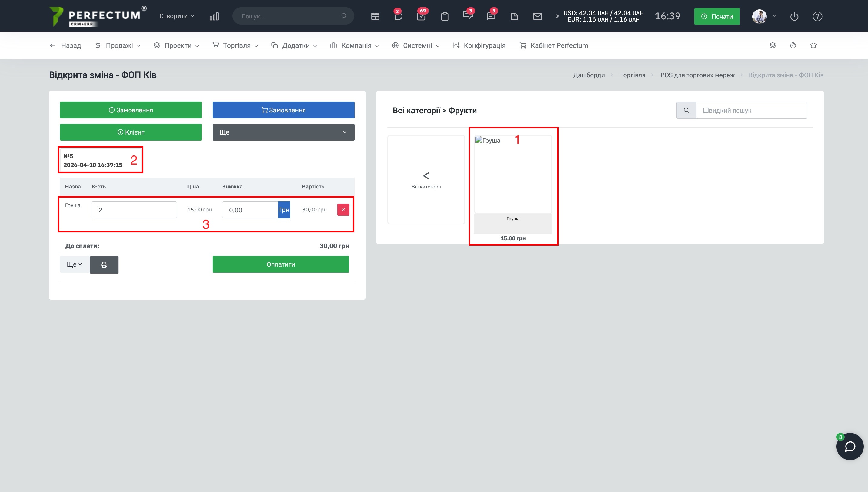Toggle discount unit Грн button
The image size is (868, 492).
[284, 210]
